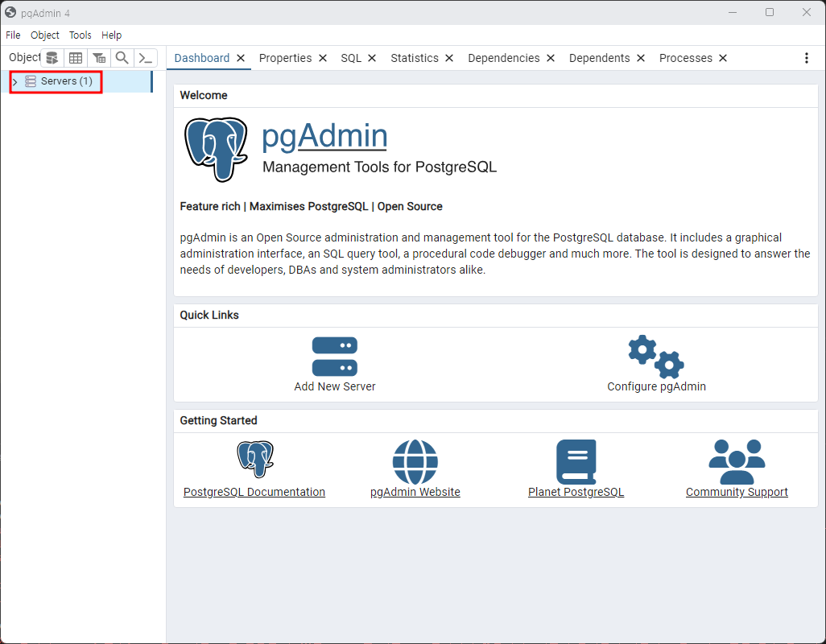Switch to the Properties tab
The height and width of the screenshot is (644, 826).
285,58
